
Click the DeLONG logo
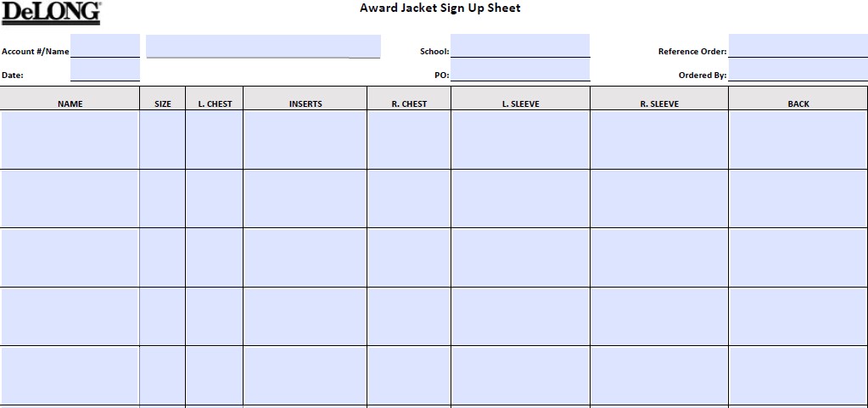tap(51, 12)
